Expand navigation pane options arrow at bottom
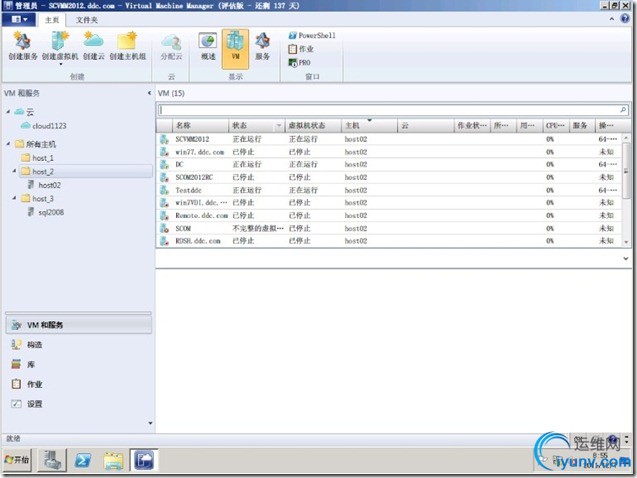The width and height of the screenshot is (637, 478). click(150, 423)
